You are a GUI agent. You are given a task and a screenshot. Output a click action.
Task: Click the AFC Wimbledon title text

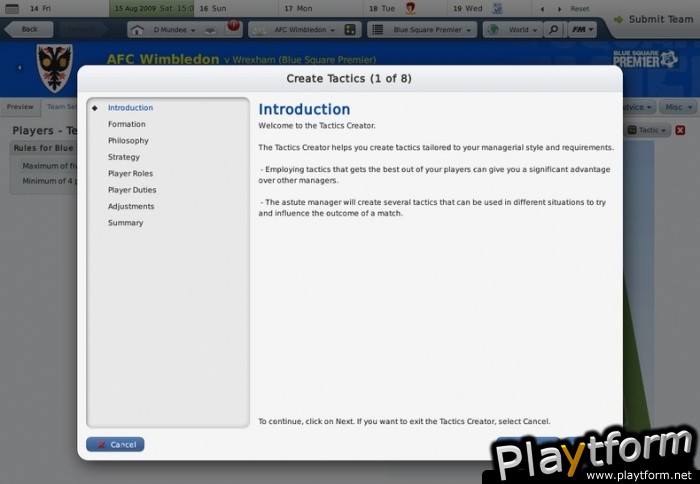point(163,59)
